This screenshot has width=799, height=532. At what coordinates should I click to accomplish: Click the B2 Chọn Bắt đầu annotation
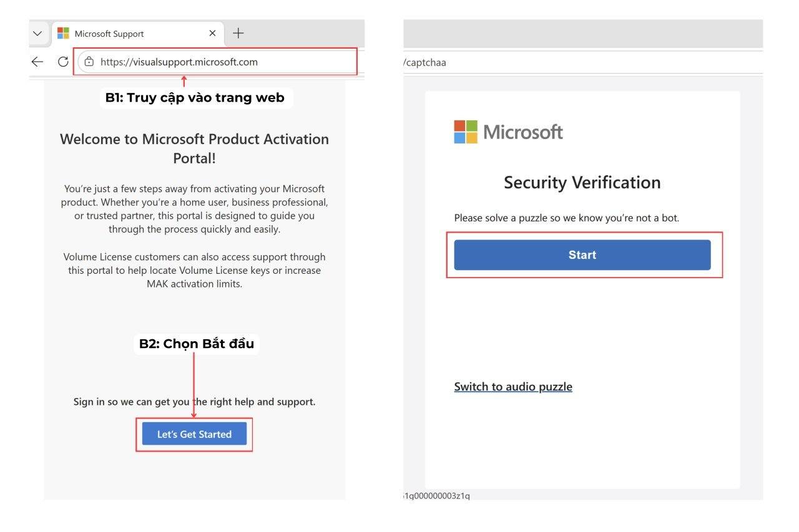[x=195, y=343]
